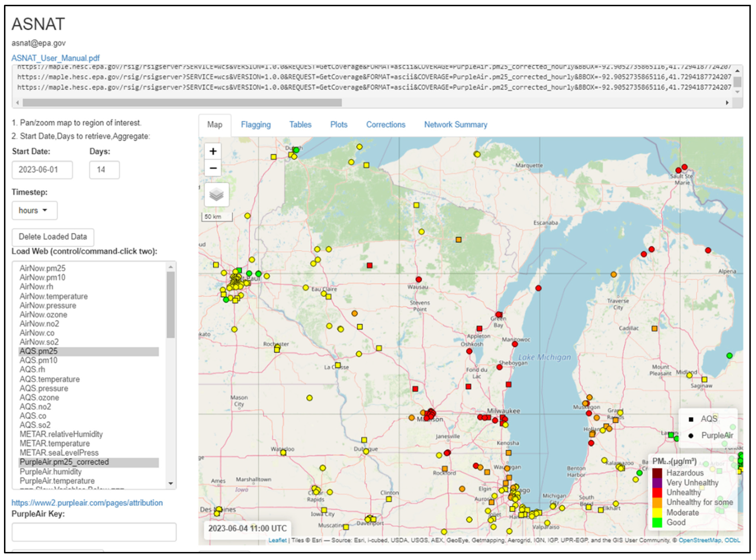
Task: Select PurpleAir.humidity from the data list
Action: coord(51,472)
